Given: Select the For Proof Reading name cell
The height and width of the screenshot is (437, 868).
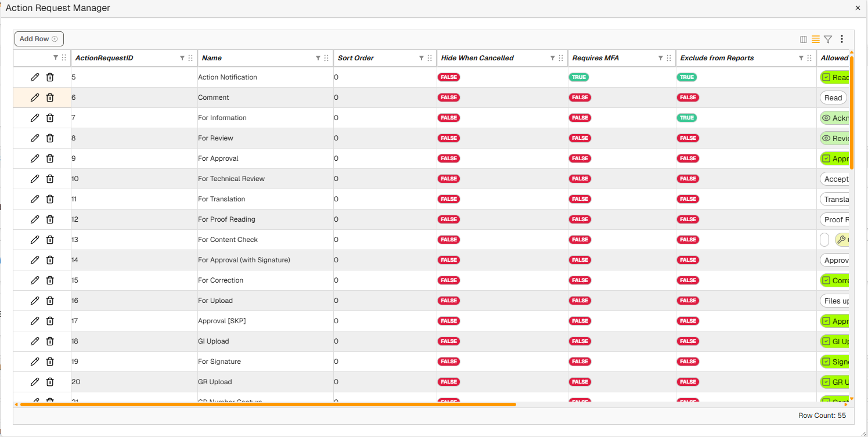Looking at the screenshot, I should coord(265,219).
